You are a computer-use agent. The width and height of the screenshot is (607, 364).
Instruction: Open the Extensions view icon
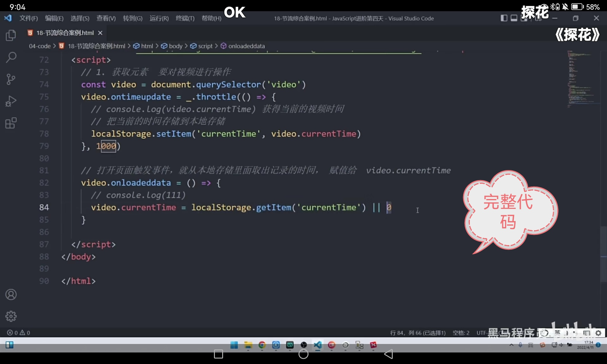pos(11,123)
